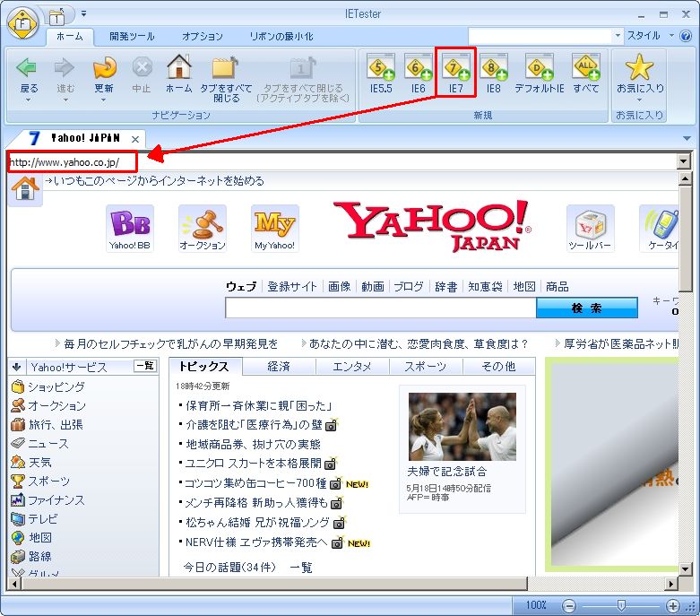Click Close All Tabs (タブをすべて閉じる) icon

coord(226,68)
